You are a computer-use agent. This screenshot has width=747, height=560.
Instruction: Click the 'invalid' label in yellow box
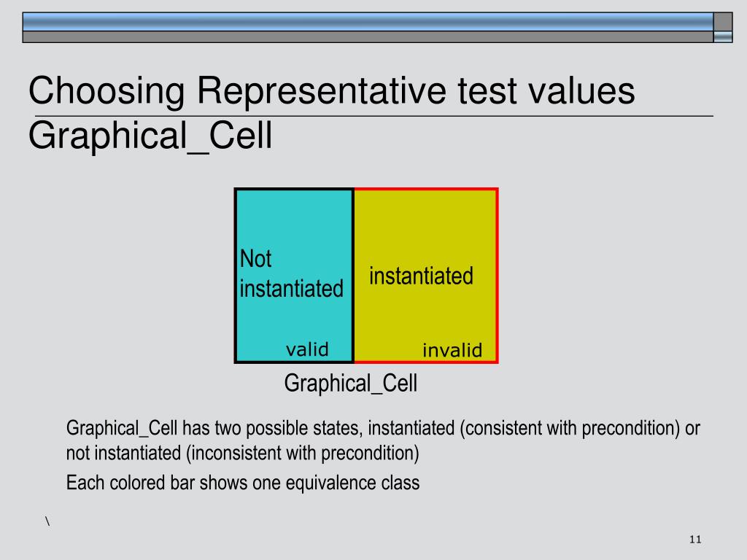click(452, 351)
